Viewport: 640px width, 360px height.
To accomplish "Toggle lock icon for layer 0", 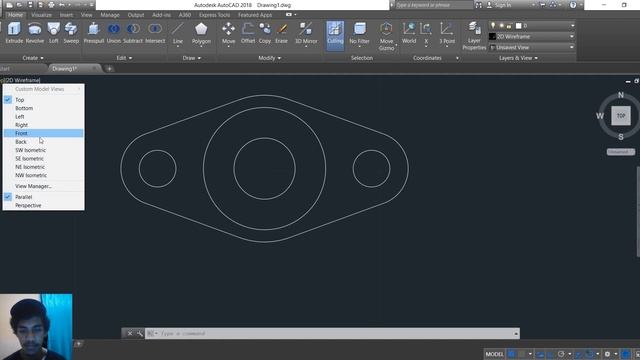I will pos(509,26).
